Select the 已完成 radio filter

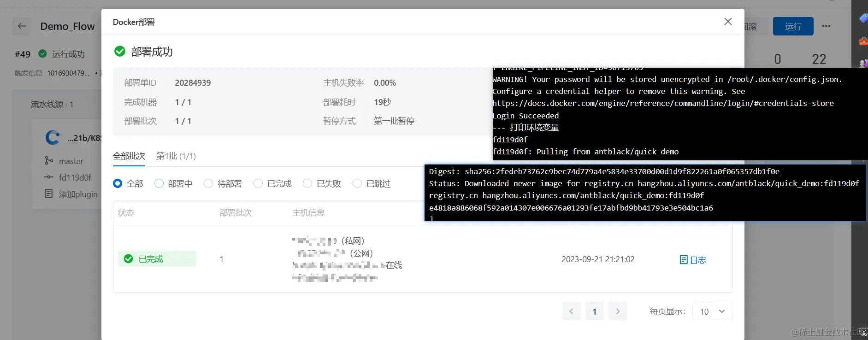point(258,183)
